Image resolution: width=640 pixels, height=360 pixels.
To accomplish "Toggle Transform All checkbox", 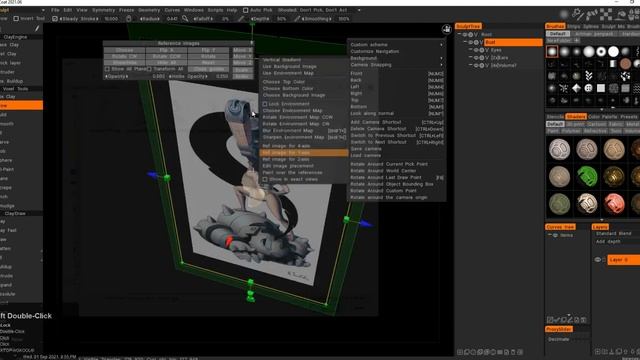I will click(x=149, y=69).
